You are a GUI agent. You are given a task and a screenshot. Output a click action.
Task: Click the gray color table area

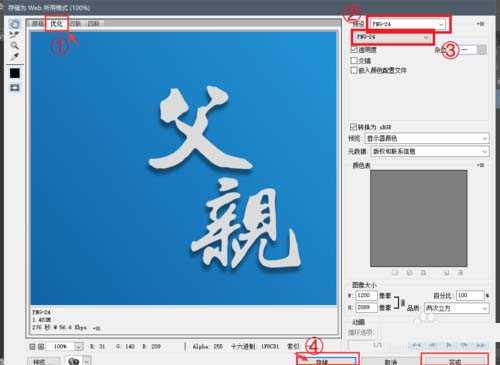click(419, 218)
